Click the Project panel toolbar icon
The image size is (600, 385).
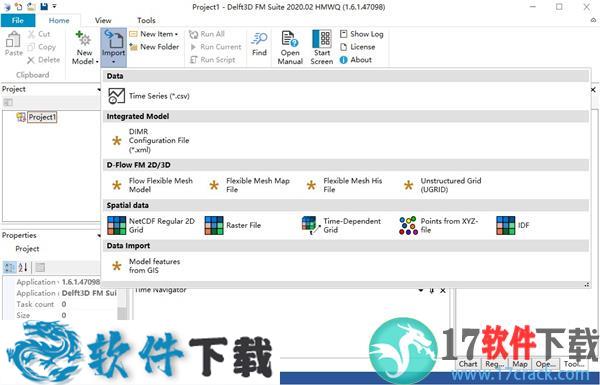coord(8,102)
